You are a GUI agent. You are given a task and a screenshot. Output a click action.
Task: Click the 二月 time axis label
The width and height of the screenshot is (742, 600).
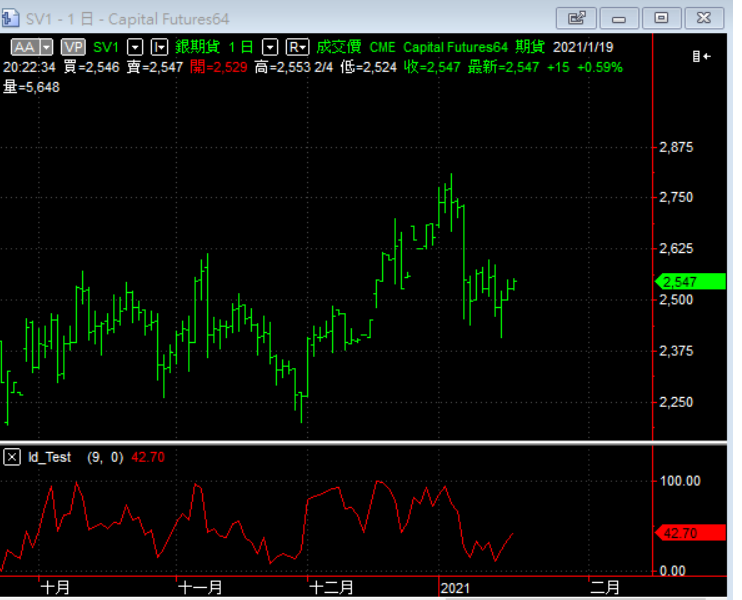tap(605, 588)
